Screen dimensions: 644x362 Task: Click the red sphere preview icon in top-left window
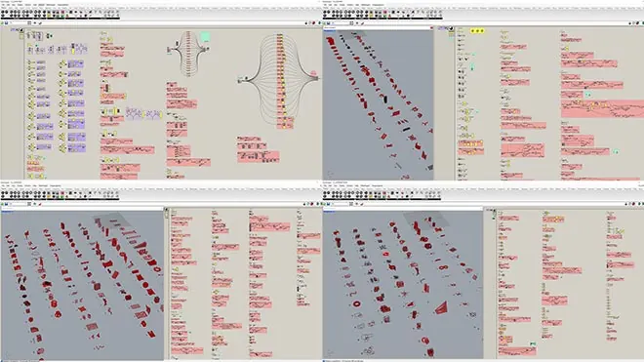(x=313, y=23)
